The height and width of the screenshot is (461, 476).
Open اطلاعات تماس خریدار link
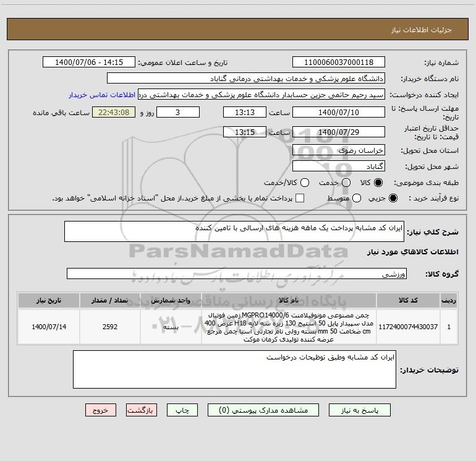coord(102,95)
